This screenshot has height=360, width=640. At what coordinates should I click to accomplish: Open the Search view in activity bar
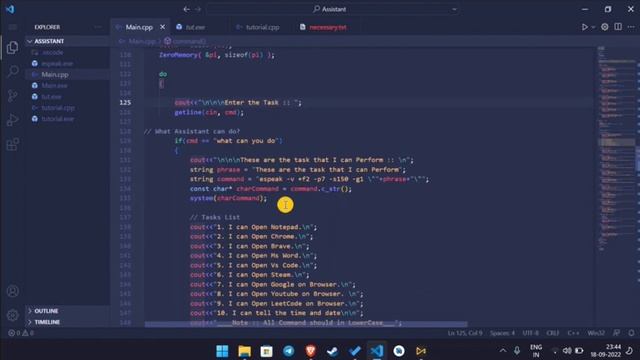click(x=12, y=71)
